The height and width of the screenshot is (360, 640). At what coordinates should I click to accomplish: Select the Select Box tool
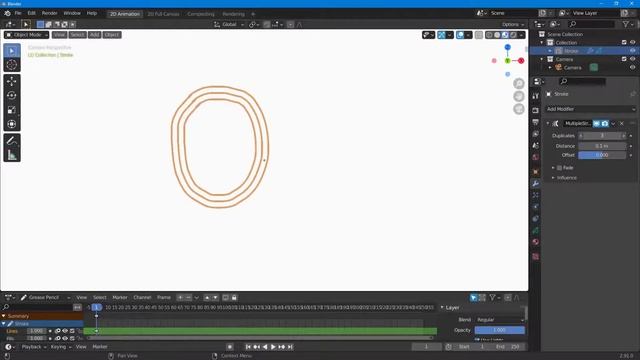point(12,51)
